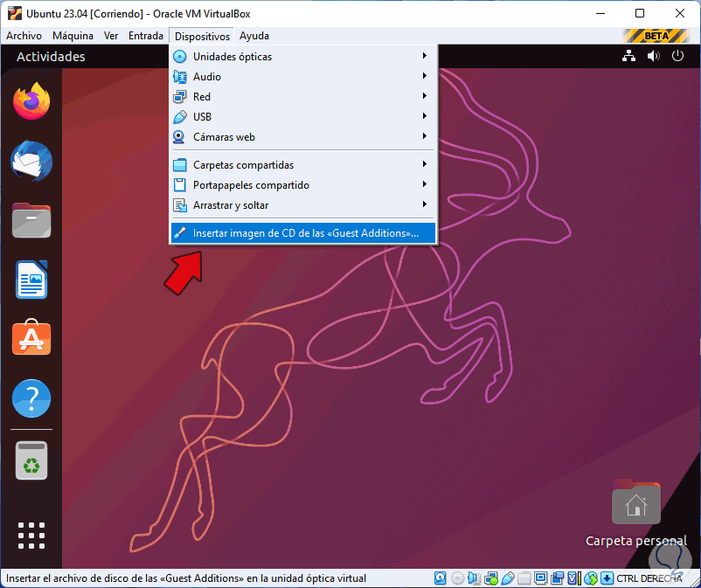Open Arrastrar y soltar submenu

coord(302,205)
